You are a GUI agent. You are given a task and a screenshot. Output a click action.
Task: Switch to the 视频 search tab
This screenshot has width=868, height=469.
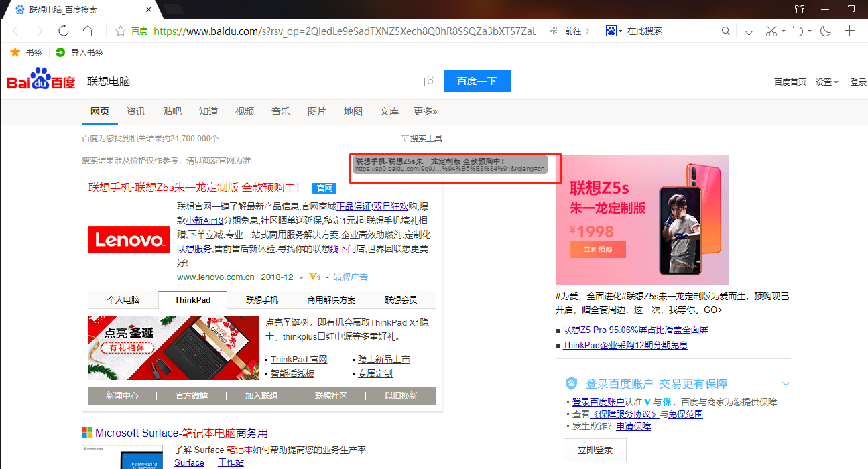tap(245, 111)
